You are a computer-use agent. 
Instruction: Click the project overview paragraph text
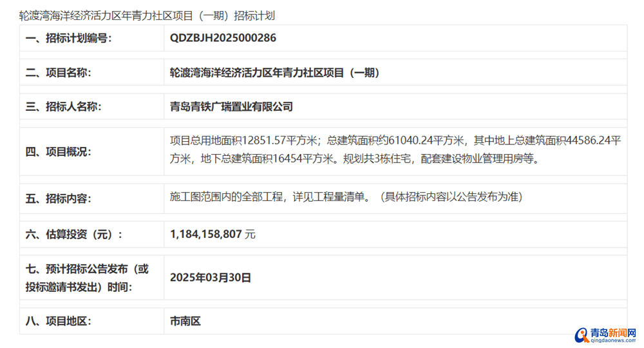click(x=394, y=149)
